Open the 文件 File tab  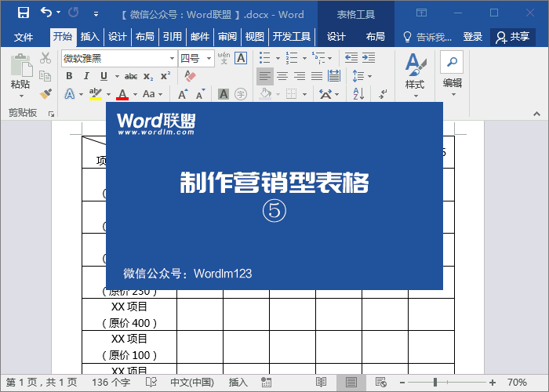click(24, 37)
